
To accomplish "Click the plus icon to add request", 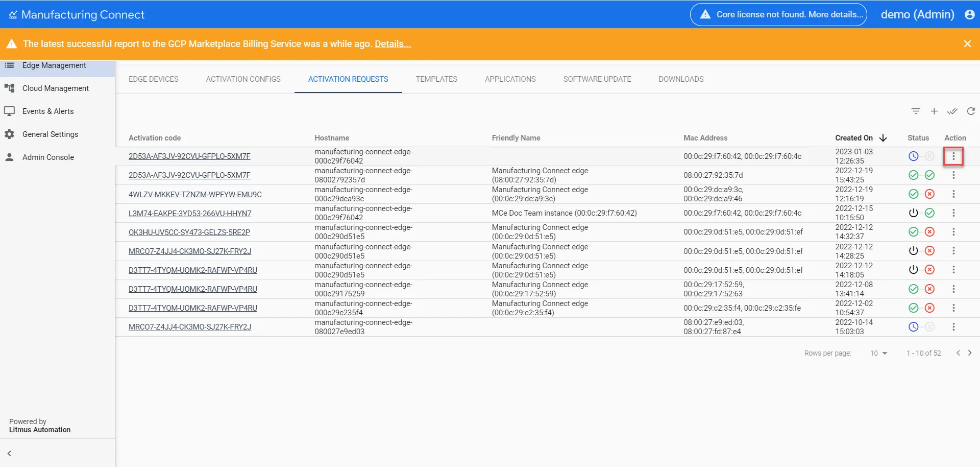I will tap(934, 111).
